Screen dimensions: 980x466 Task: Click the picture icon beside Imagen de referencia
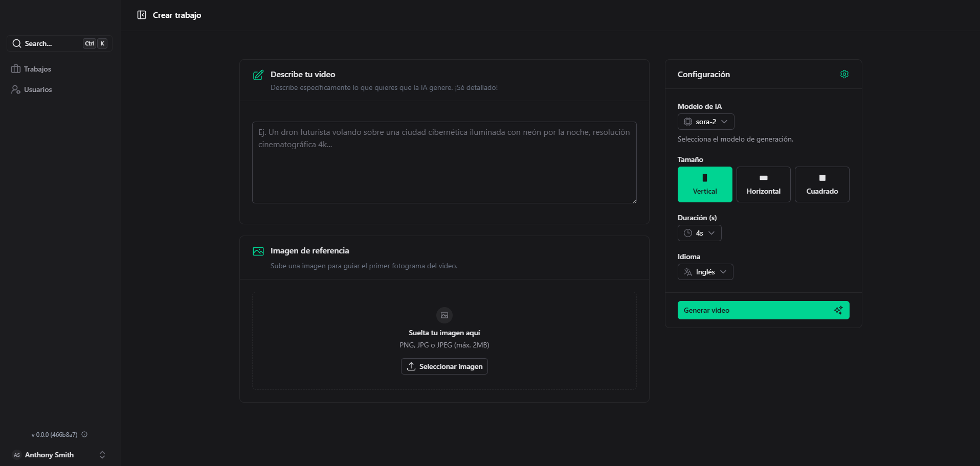(x=258, y=251)
